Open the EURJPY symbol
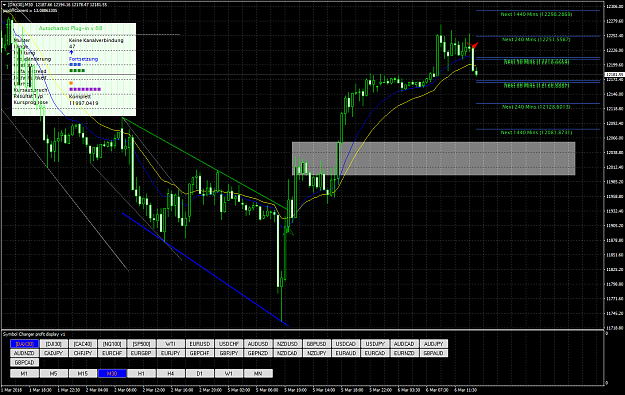This screenshot has height=395, width=625. 171,353
